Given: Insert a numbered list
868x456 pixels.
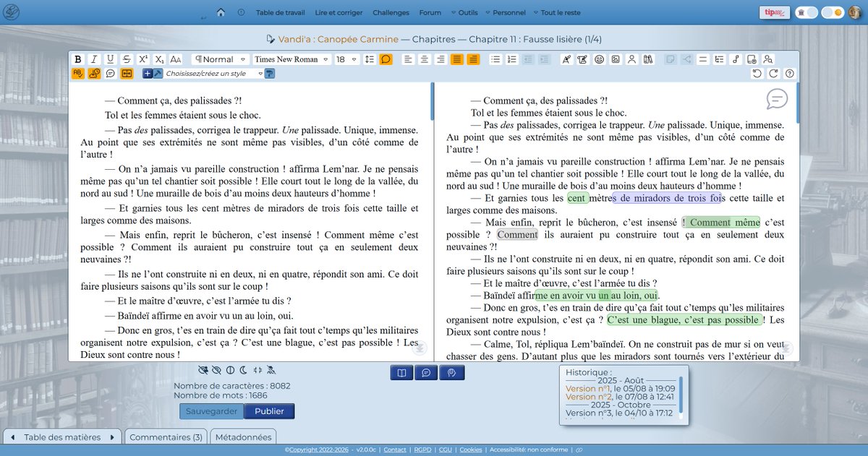Looking at the screenshot, I should pos(511,59).
